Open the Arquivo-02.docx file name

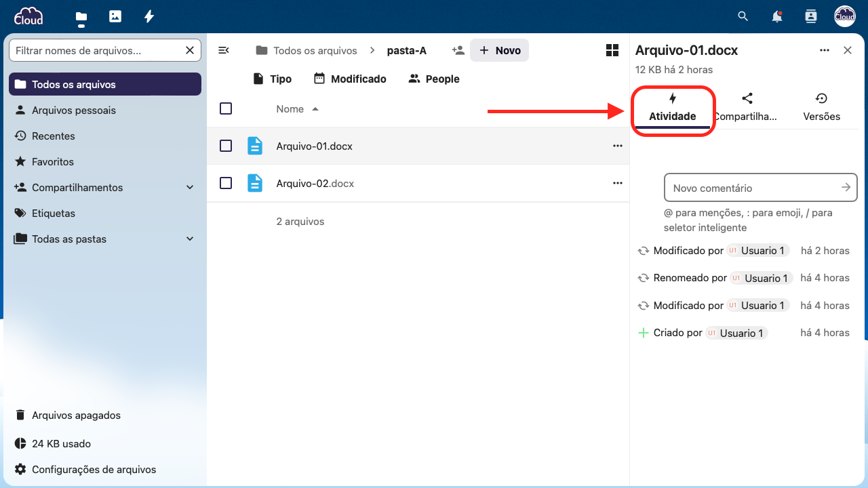pos(315,183)
